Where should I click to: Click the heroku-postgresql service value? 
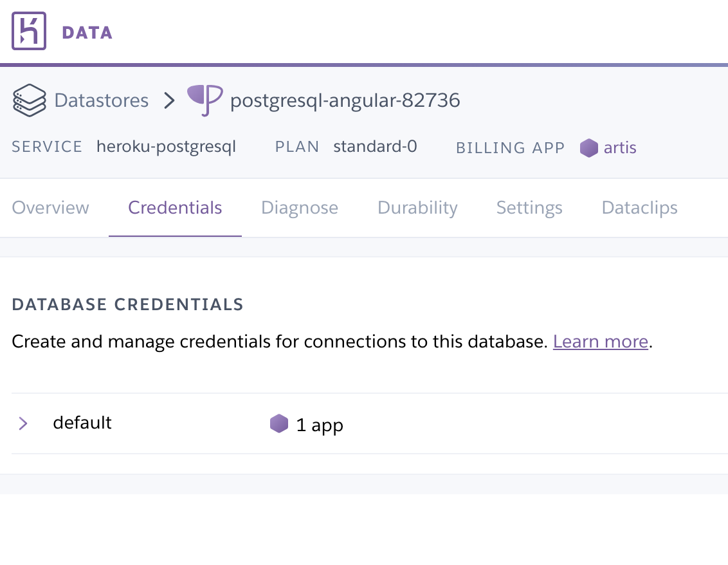[166, 147]
